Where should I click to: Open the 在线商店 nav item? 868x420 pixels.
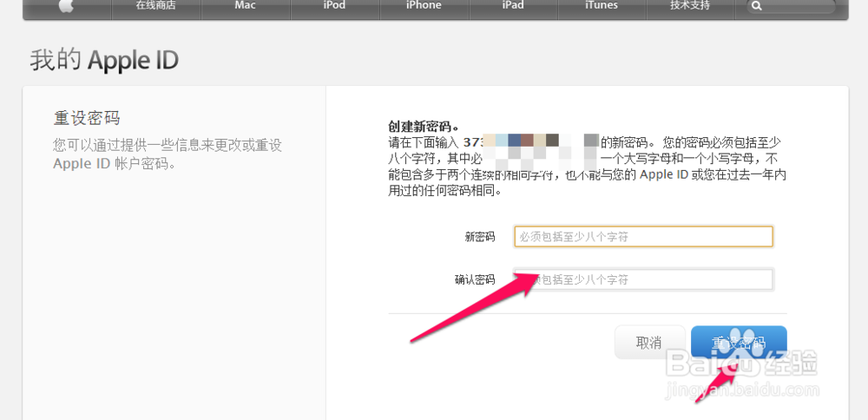click(156, 5)
